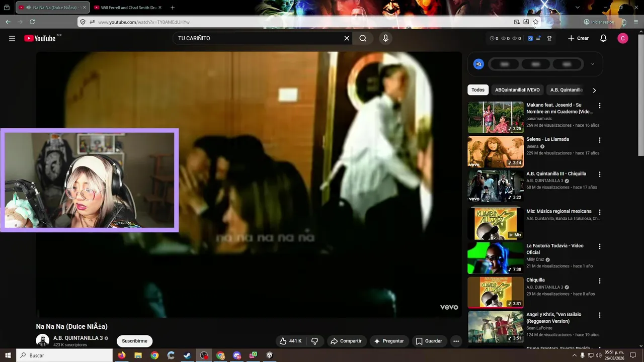Select the ABQuintanillaIIIVEVO filter chip

click(517, 90)
